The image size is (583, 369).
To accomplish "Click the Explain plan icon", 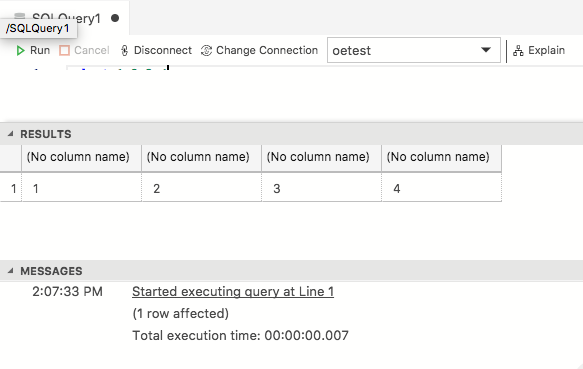I will point(518,50).
